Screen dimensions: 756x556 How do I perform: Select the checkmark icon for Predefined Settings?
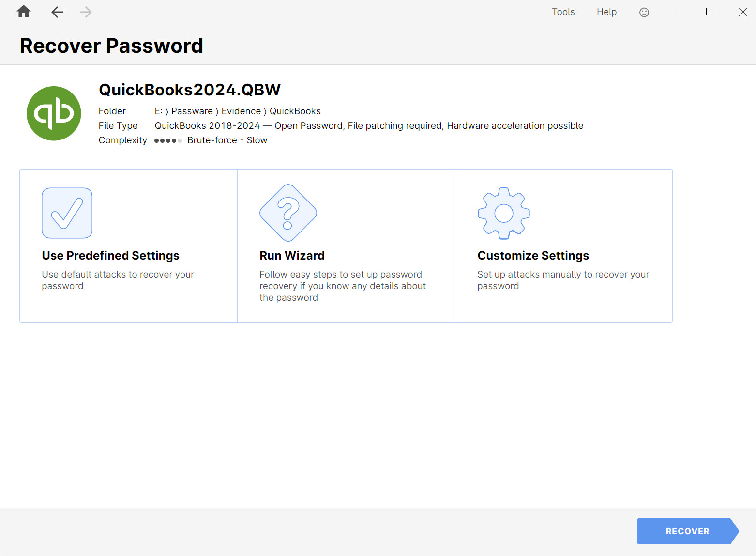(x=67, y=213)
